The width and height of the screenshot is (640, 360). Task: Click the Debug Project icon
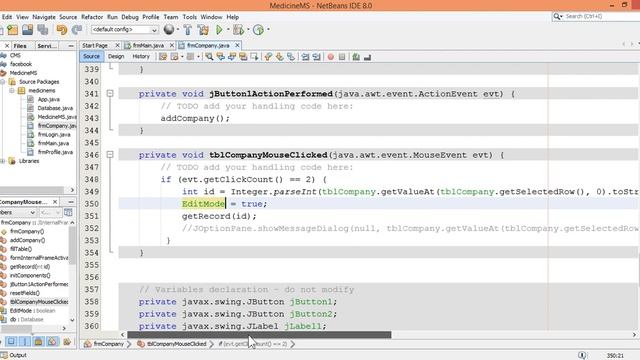point(238,30)
